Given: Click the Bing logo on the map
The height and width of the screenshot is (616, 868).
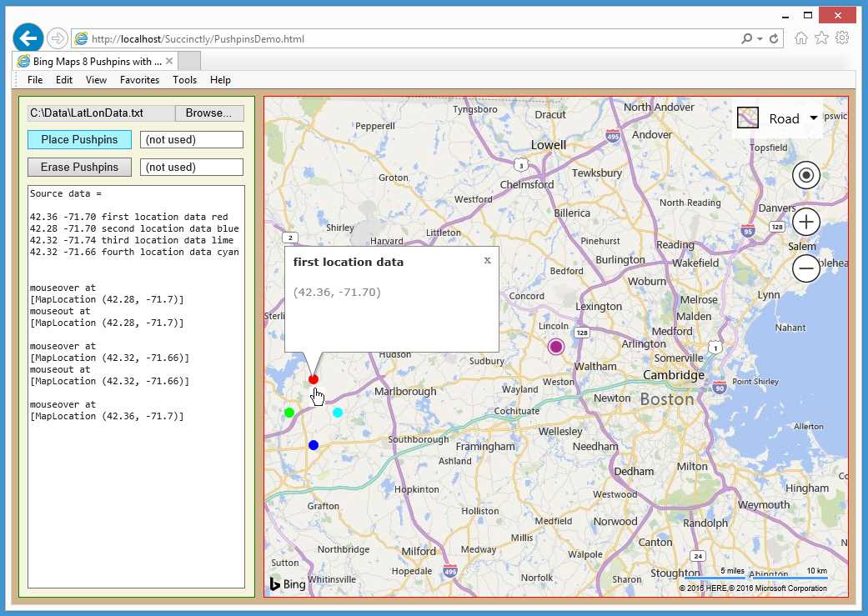Looking at the screenshot, I should tap(288, 583).
